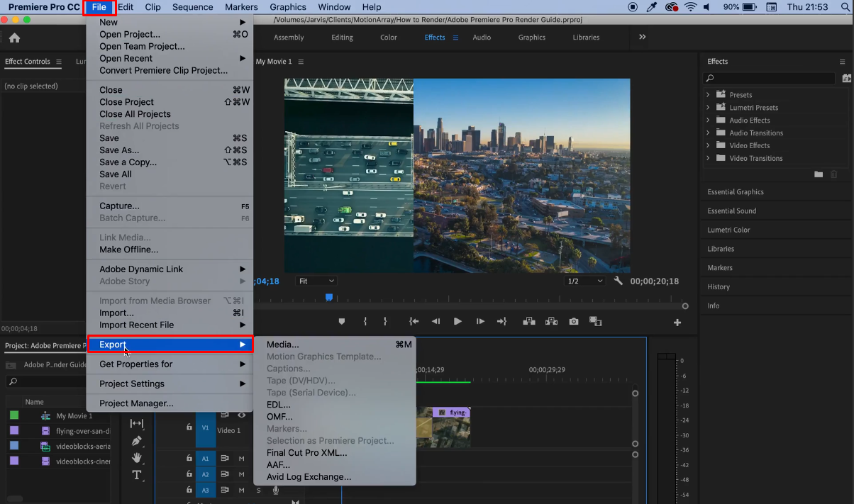Mute audio track A1
The height and width of the screenshot is (504, 854).
(241, 459)
